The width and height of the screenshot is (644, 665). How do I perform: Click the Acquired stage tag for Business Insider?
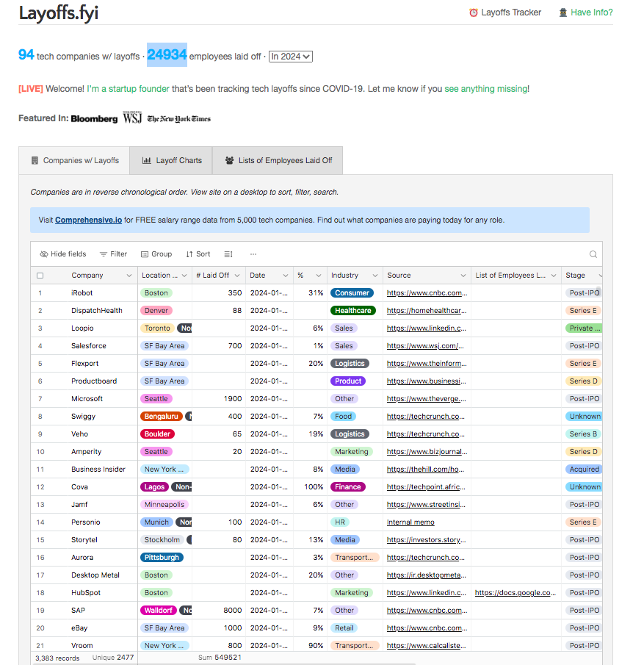tap(584, 470)
